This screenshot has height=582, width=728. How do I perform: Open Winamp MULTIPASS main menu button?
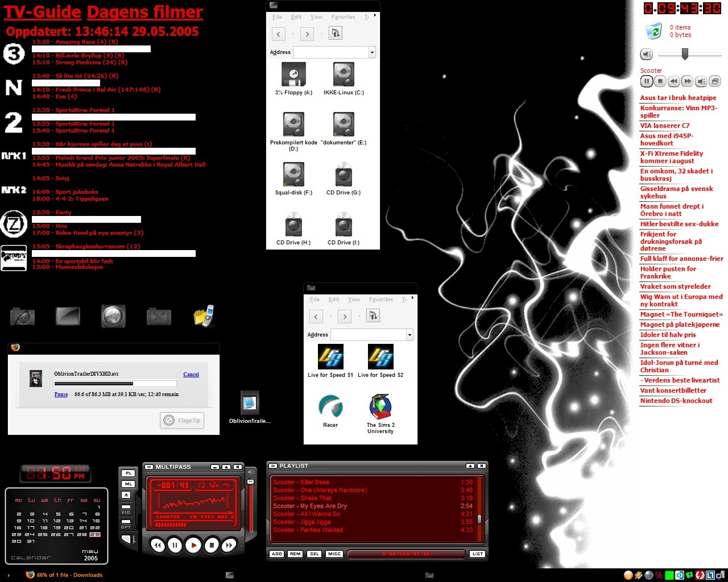(x=149, y=467)
